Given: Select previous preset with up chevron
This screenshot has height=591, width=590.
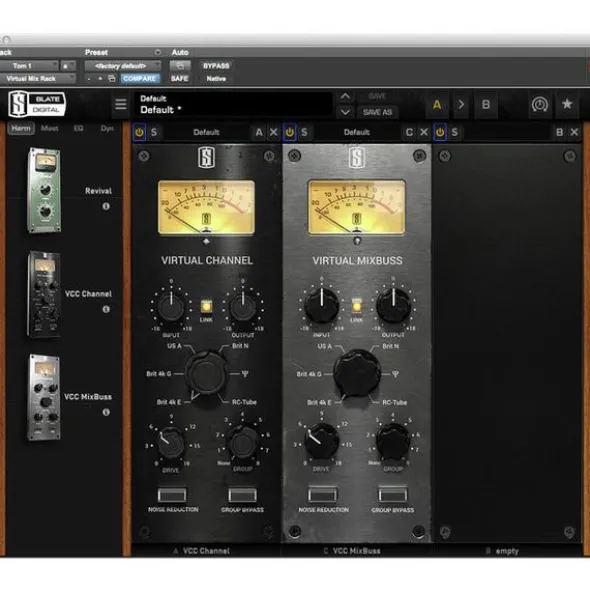Looking at the screenshot, I should coord(345,96).
